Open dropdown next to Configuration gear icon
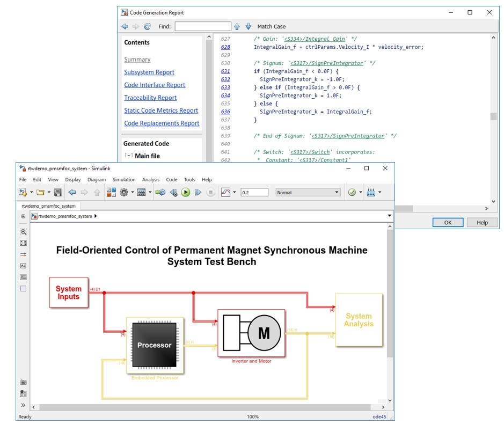 pyautogui.click(x=133, y=192)
